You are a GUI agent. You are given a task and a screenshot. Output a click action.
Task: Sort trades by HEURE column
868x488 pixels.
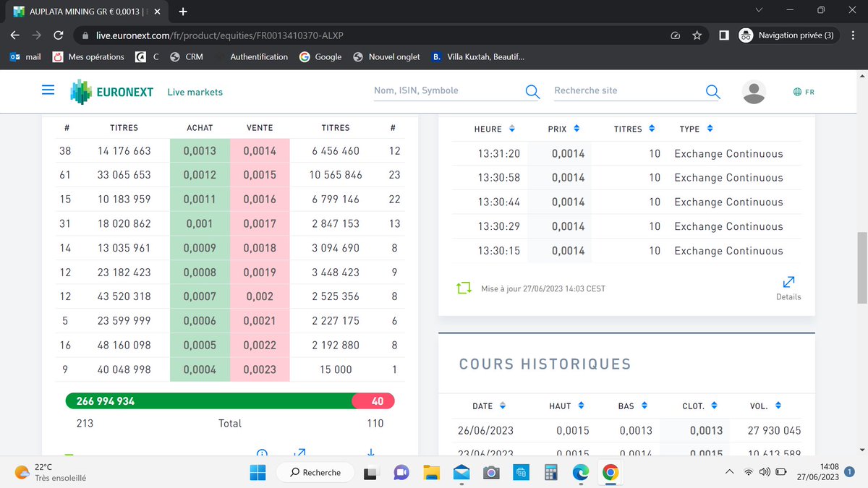click(512, 129)
